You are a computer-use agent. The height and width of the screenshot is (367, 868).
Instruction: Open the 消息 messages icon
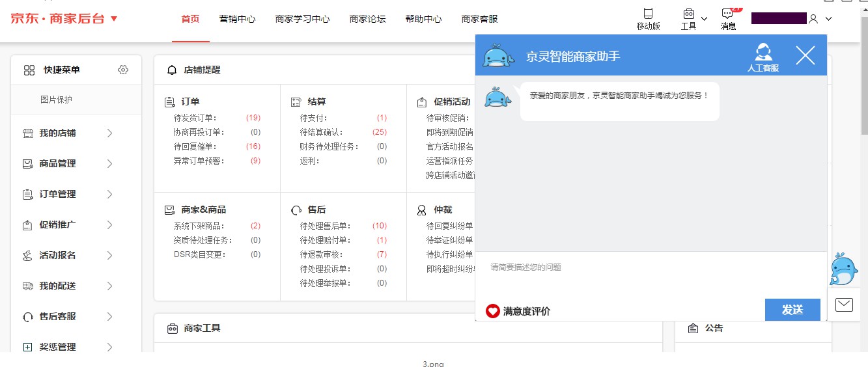click(x=727, y=14)
